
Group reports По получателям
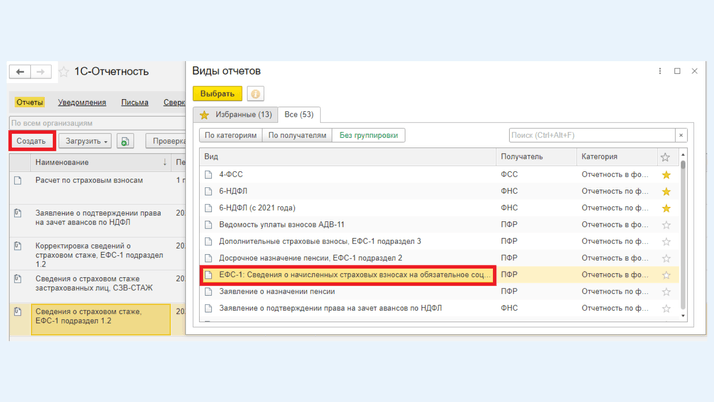coord(297,135)
